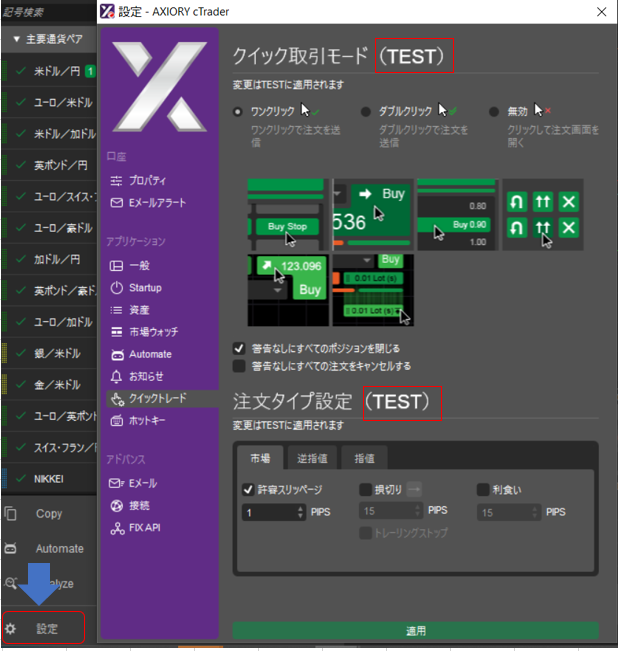Select ダブルクリック quick trade mode
This screenshot has height=651, width=618.
366,112
